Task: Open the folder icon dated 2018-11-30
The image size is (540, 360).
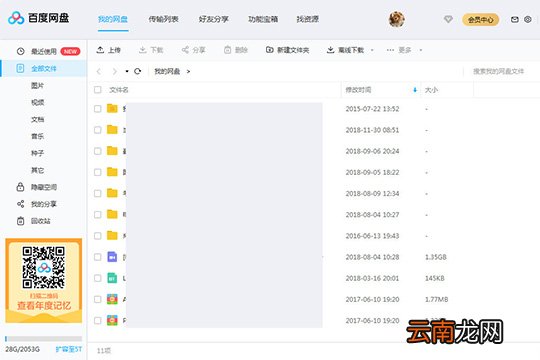Action: (112, 130)
